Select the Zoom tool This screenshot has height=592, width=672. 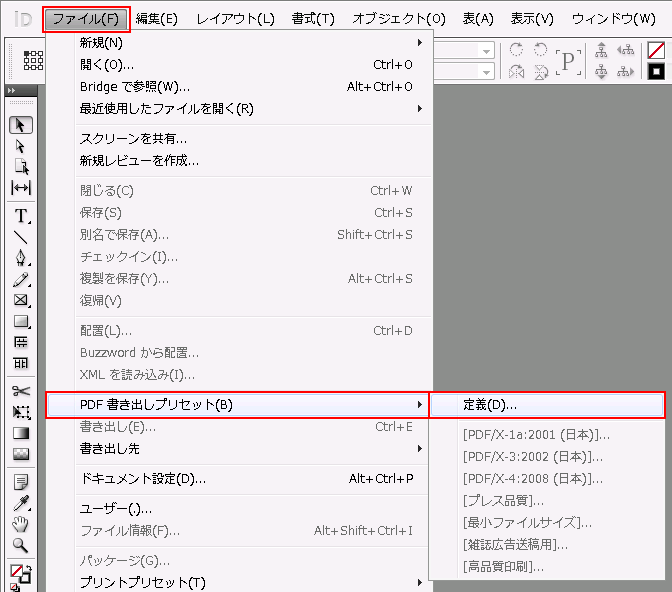pyautogui.click(x=21, y=545)
